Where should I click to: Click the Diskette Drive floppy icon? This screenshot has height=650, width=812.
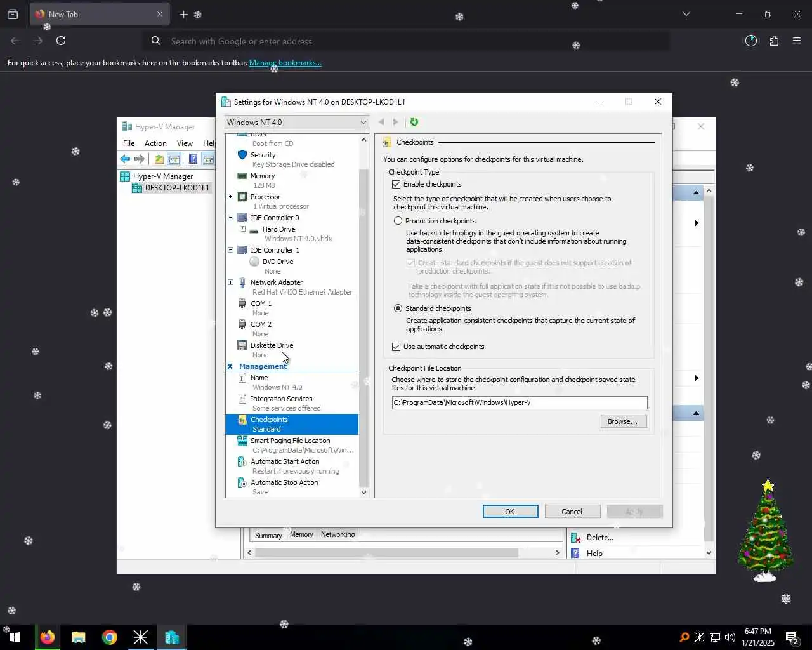(242, 345)
